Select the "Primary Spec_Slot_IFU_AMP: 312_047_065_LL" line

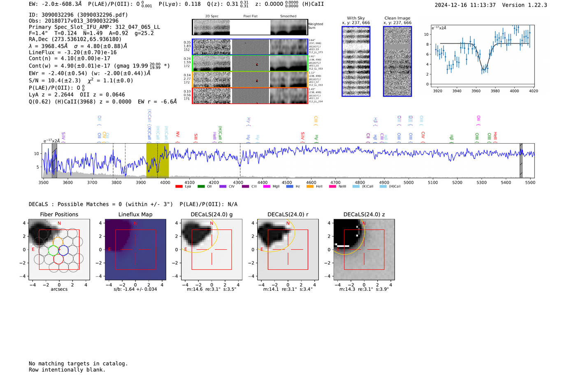(95, 27)
